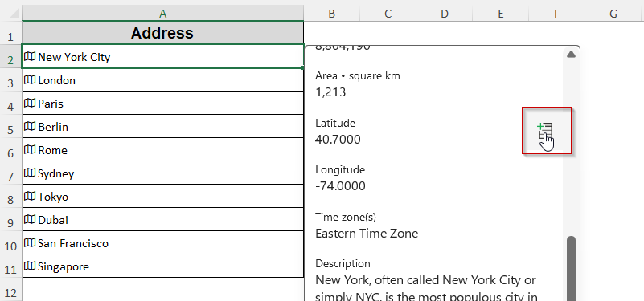Open the Tokyo data card icon
The width and height of the screenshot is (644, 301).
click(30, 196)
